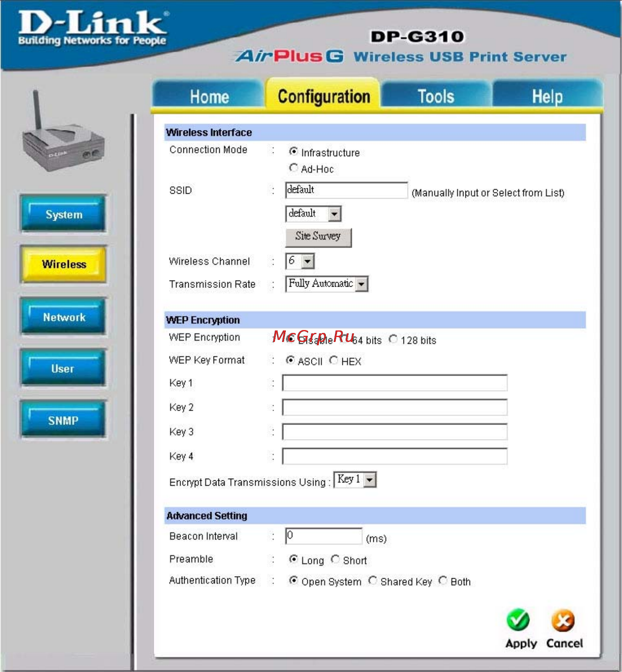Click the orange Cancel X icon
Image resolution: width=622 pixels, height=672 pixels.
pos(563,620)
